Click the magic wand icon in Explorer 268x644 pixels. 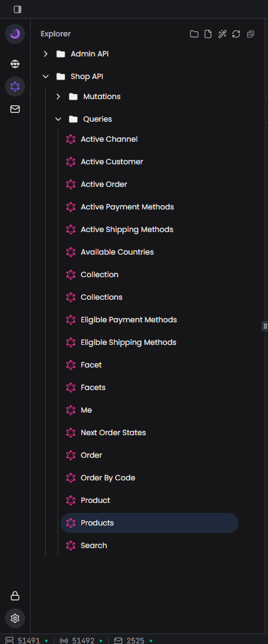click(222, 34)
